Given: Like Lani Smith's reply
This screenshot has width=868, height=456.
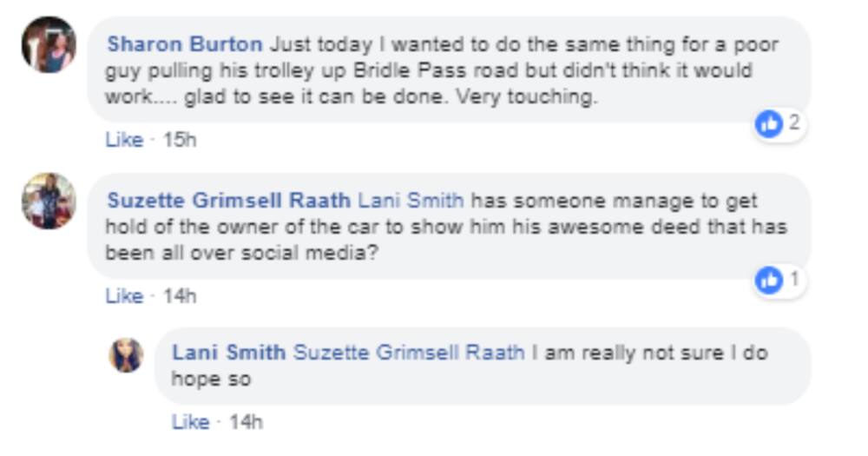Looking at the screenshot, I should (190, 422).
